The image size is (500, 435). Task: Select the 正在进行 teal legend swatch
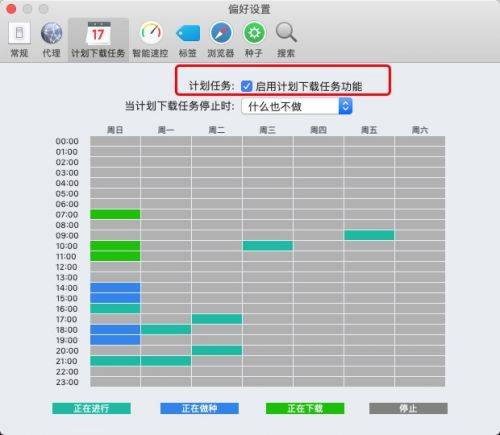[x=91, y=408]
